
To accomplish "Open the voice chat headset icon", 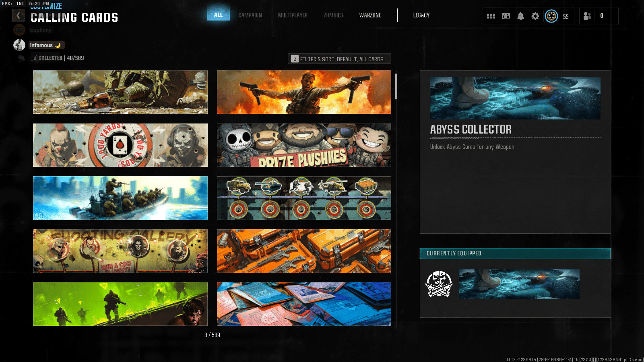I will [x=506, y=16].
